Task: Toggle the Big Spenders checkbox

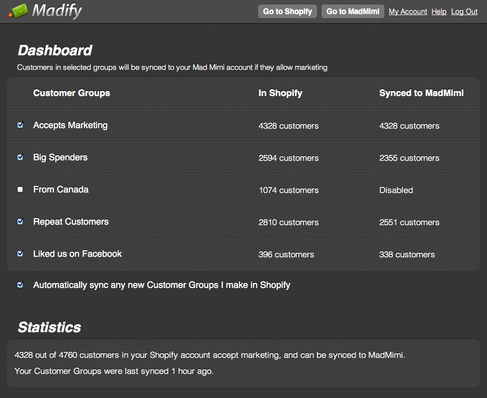Action: [20, 157]
